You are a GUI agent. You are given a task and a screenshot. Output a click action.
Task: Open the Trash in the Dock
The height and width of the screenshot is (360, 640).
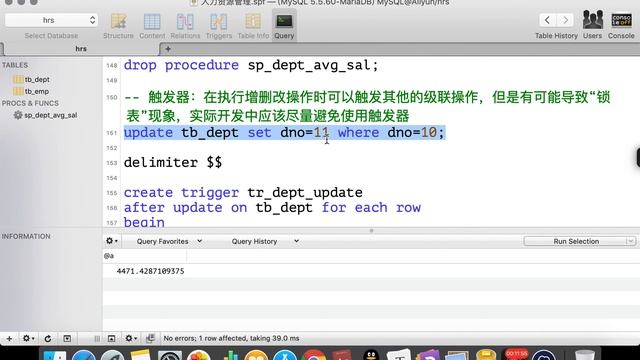click(584, 355)
